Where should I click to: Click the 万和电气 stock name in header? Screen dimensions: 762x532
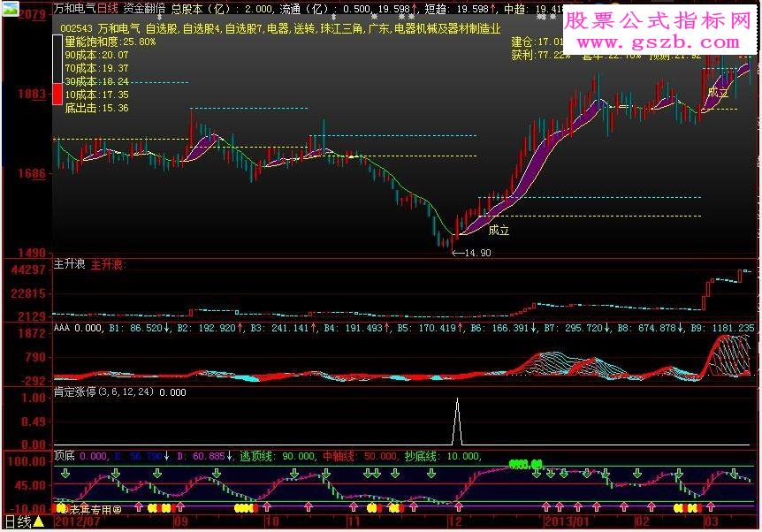pos(74,8)
